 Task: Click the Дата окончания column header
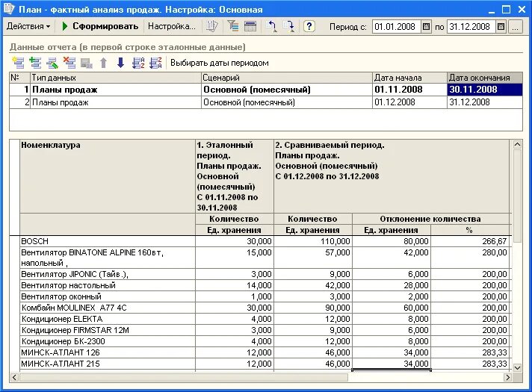(485, 78)
